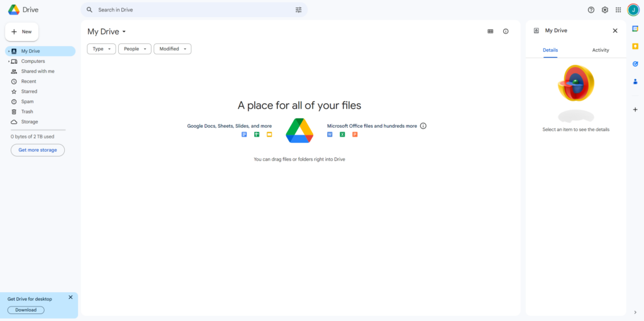Open Google Tasks side panel icon
This screenshot has width=644, height=321.
(x=635, y=64)
